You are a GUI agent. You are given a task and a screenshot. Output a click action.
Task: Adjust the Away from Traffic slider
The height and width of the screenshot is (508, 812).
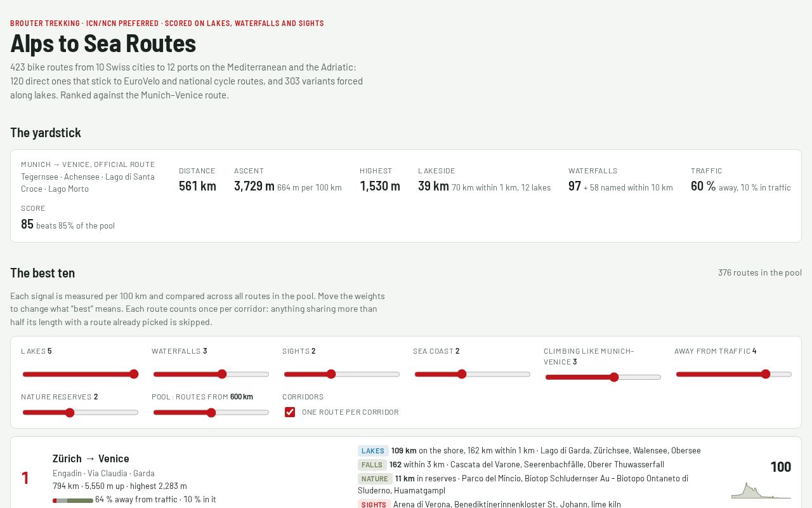pyautogui.click(x=733, y=374)
